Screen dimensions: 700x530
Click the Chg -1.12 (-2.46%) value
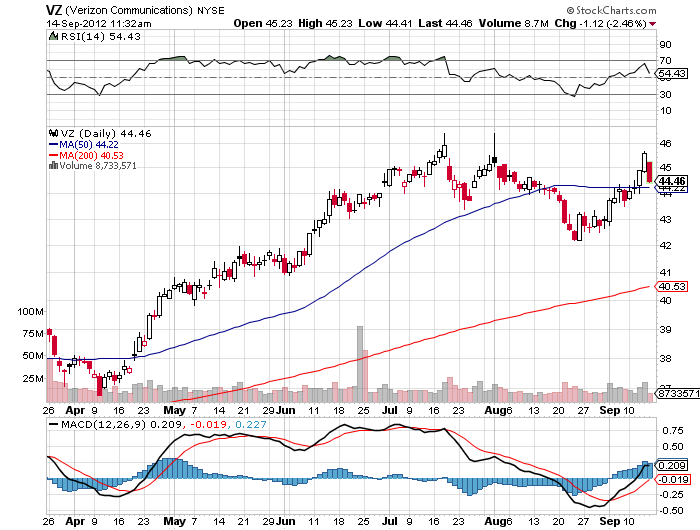(x=600, y=23)
